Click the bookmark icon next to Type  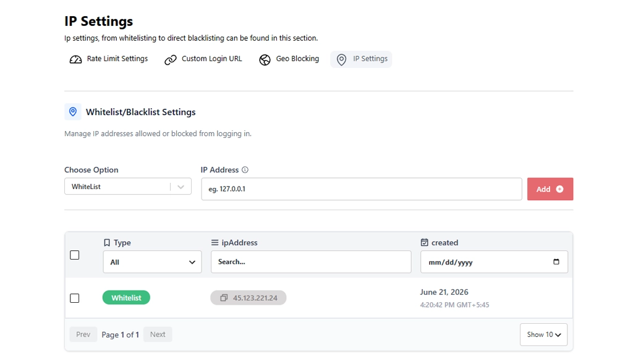(107, 242)
